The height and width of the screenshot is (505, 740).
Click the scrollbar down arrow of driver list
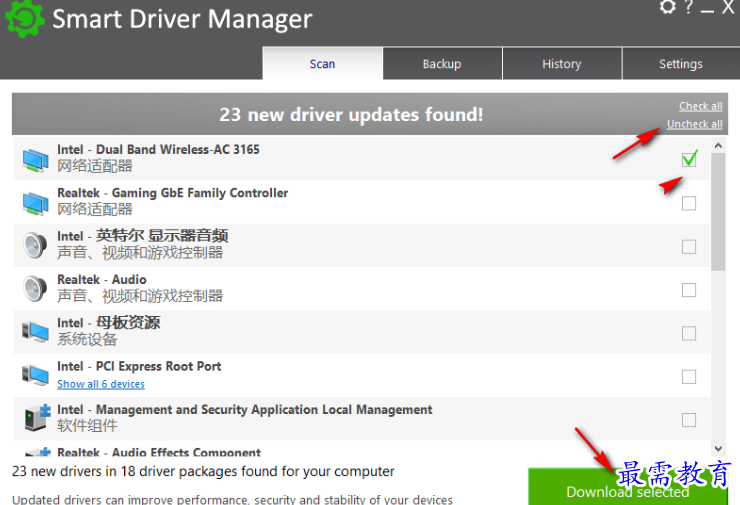(718, 448)
